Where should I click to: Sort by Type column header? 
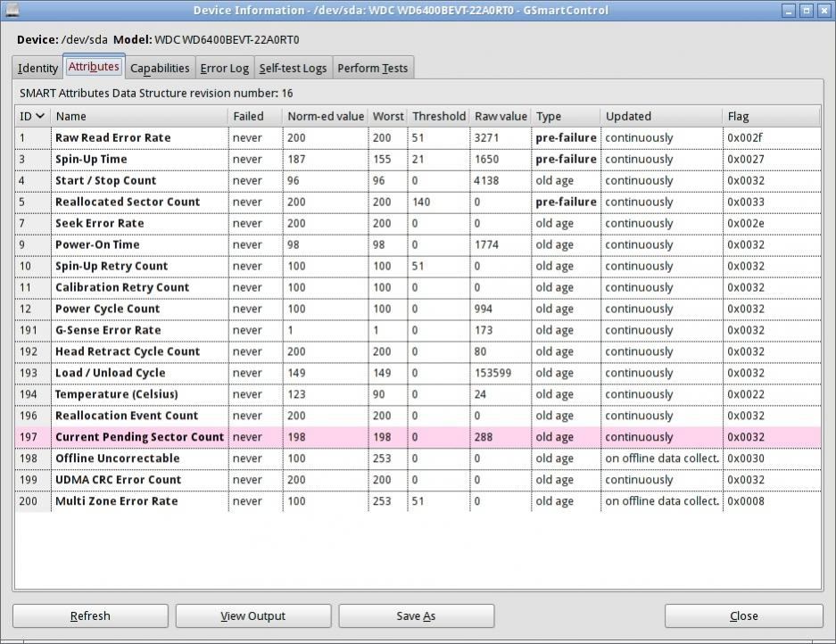coord(566,116)
